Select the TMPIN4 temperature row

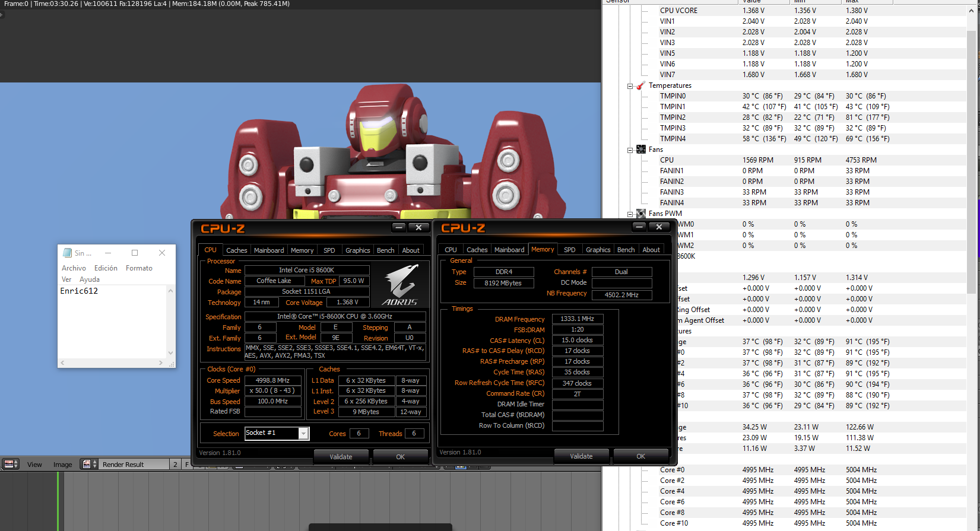coord(784,139)
